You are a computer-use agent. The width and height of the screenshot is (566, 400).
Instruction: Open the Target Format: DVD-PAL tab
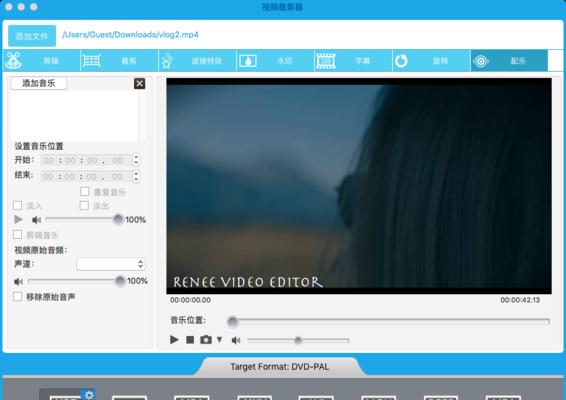280,367
